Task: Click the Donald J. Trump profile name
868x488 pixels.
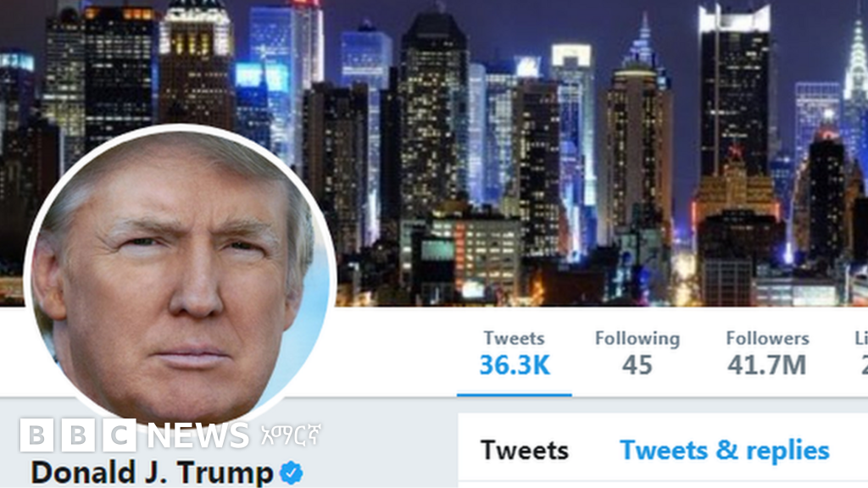Action: pos(153,473)
